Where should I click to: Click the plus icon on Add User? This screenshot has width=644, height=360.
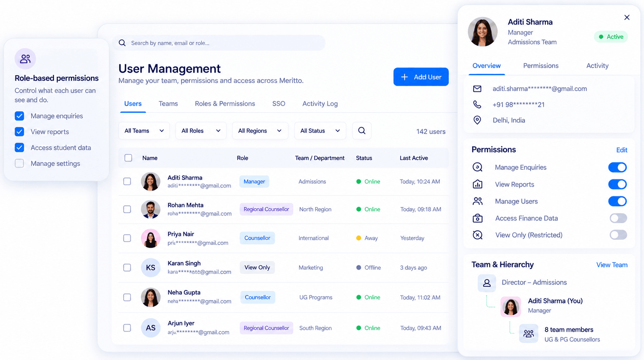click(x=404, y=77)
